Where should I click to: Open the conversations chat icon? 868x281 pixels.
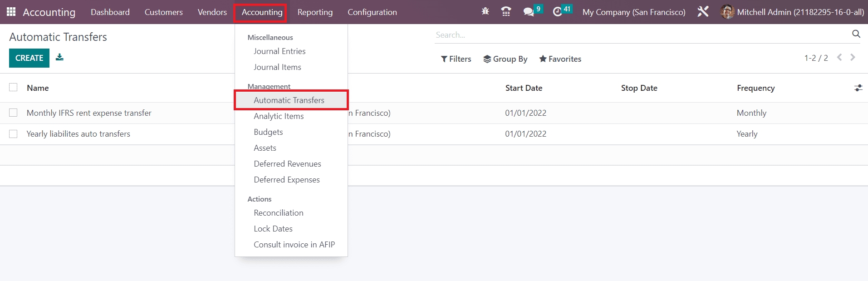(x=529, y=12)
